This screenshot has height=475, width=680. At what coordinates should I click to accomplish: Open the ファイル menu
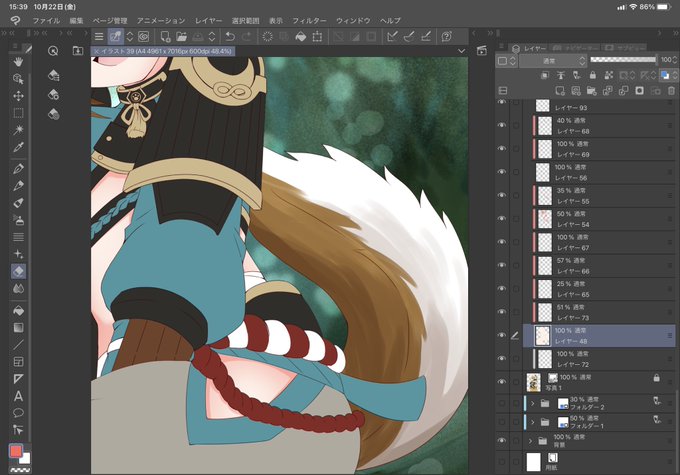(x=46, y=20)
